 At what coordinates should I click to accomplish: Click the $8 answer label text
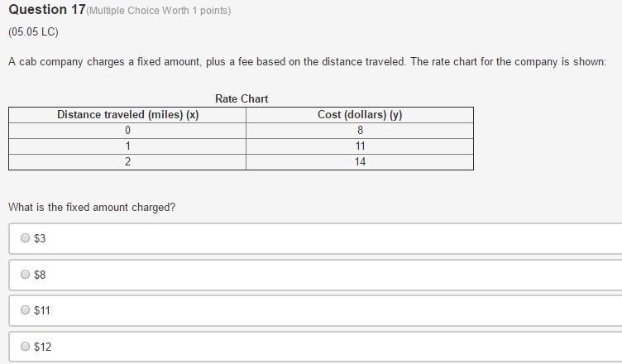coord(40,275)
